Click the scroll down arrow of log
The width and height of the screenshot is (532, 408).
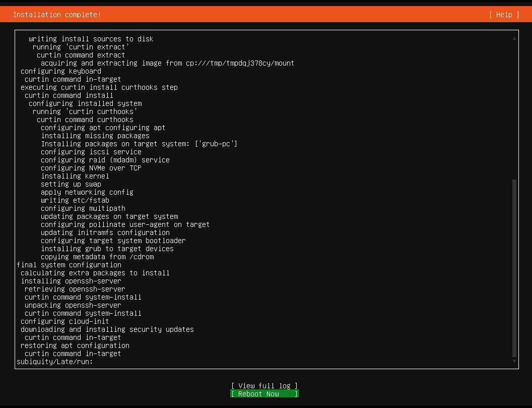click(x=514, y=361)
